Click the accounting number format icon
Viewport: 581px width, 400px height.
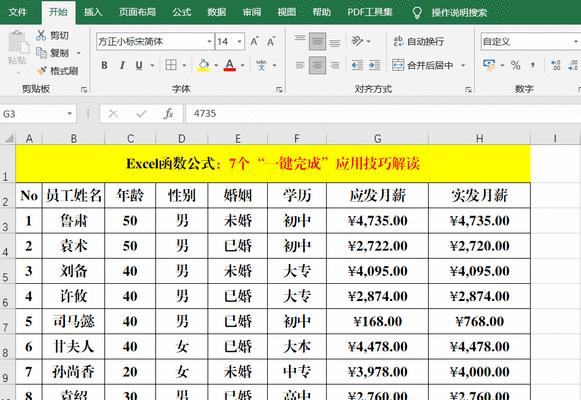(489, 66)
